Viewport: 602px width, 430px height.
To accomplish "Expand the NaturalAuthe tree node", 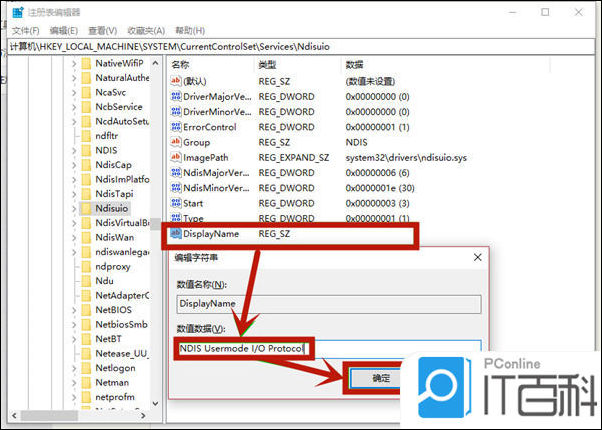I will 74,78.
